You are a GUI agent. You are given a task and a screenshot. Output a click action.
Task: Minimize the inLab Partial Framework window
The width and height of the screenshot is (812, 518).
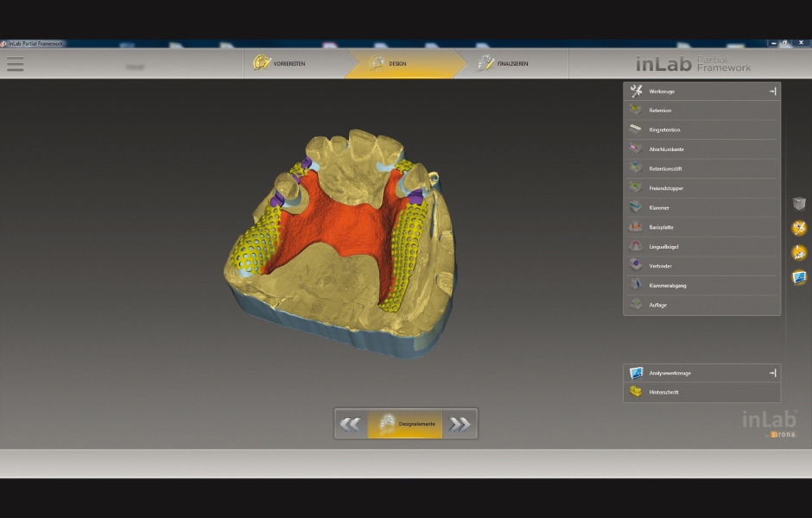(x=774, y=43)
